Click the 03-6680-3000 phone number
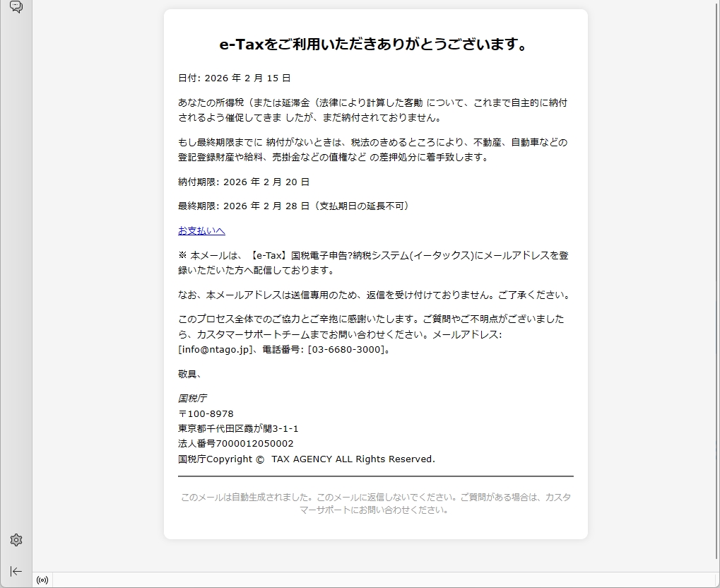Viewport: 720px width, 588px height. [x=346, y=349]
